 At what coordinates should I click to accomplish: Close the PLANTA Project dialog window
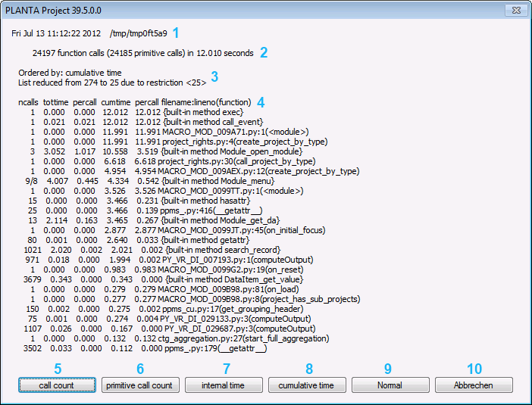pyautogui.click(x=516, y=10)
